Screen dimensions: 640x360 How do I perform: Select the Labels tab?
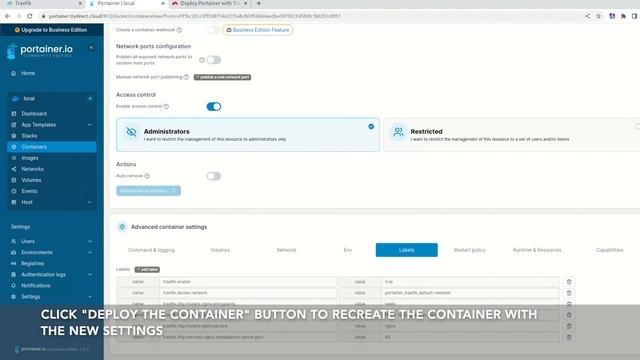coord(407,250)
